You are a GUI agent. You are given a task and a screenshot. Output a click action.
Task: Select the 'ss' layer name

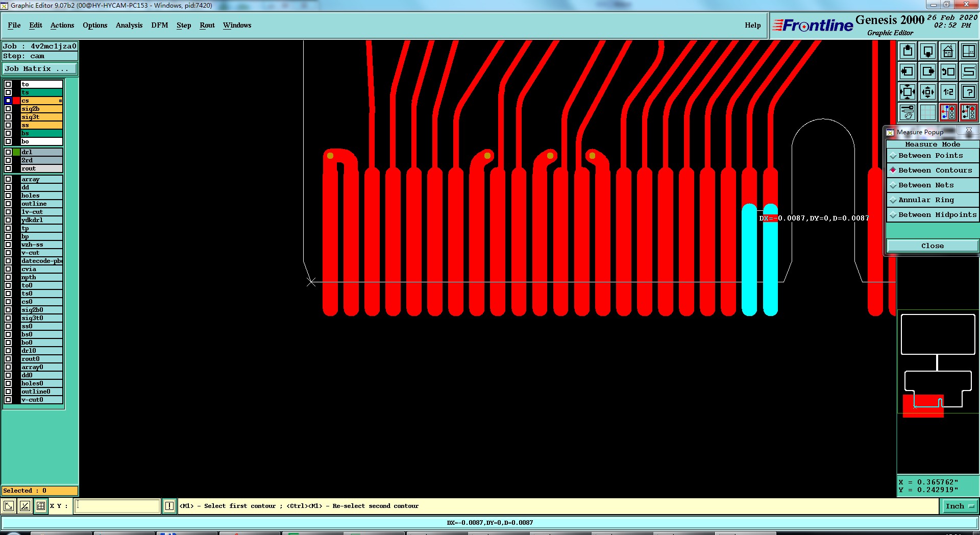(x=41, y=125)
